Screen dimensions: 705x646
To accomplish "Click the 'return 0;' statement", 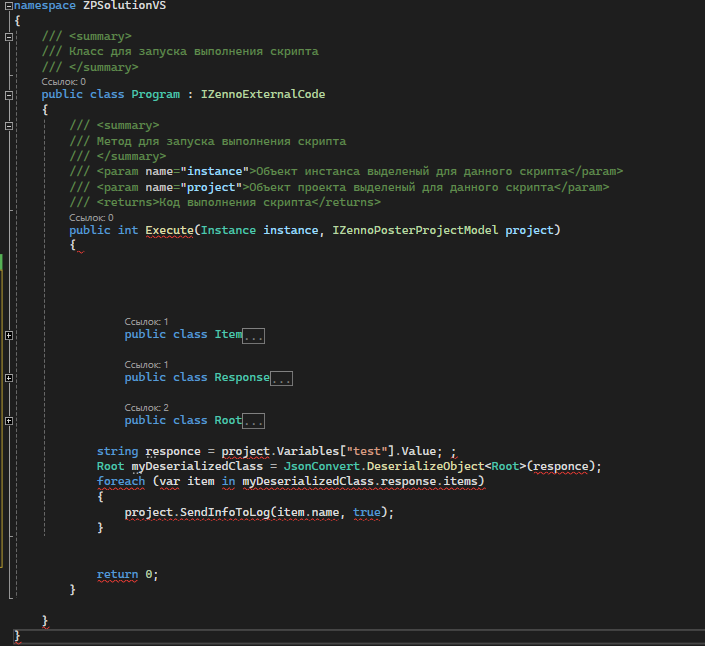I will [127, 575].
